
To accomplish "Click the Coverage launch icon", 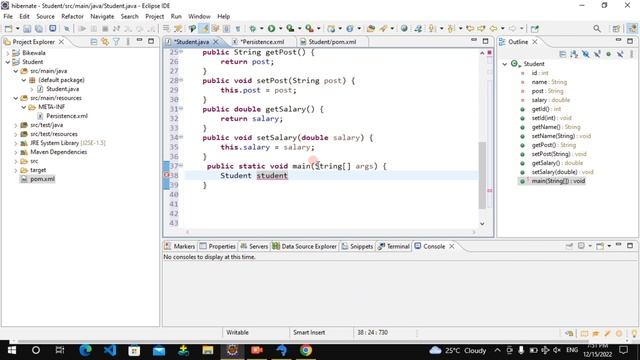I will [290, 29].
